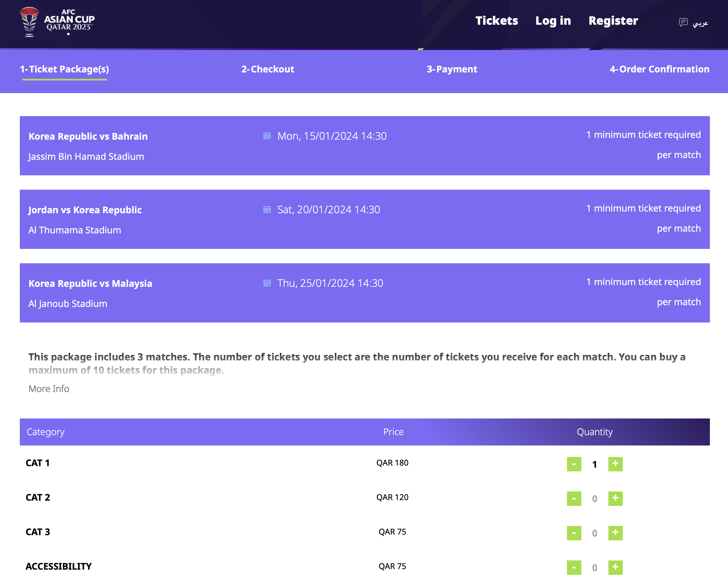Switch language to Arabic
The image size is (728, 580).
[x=700, y=23]
